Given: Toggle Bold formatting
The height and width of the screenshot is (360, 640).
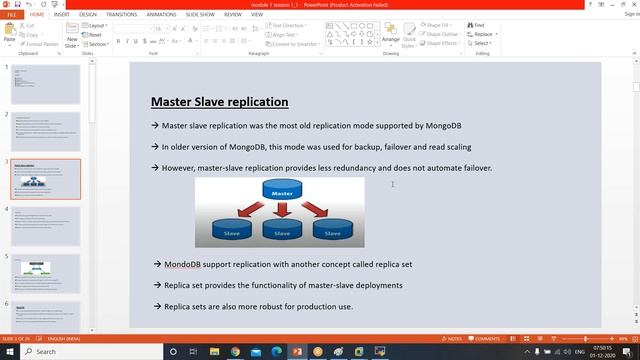Looking at the screenshot, I should tap(118, 41).
